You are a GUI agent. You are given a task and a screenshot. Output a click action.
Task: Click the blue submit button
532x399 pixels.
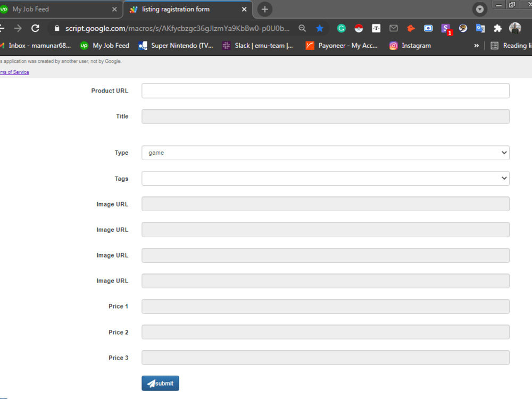tap(160, 384)
